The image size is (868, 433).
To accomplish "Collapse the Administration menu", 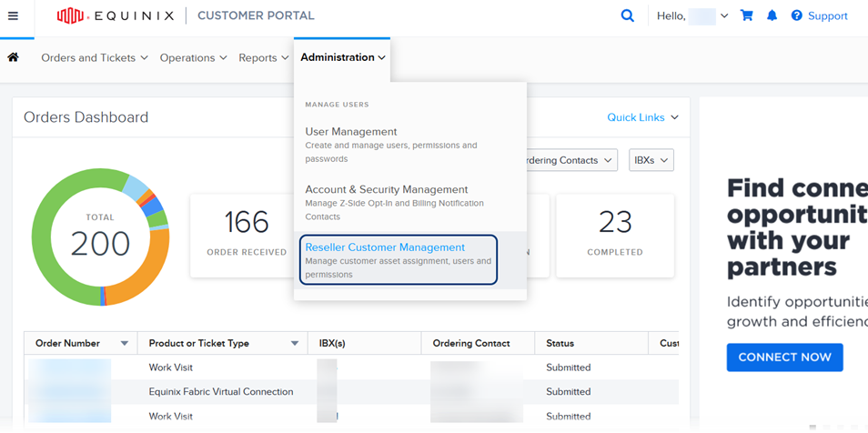I will pos(343,57).
